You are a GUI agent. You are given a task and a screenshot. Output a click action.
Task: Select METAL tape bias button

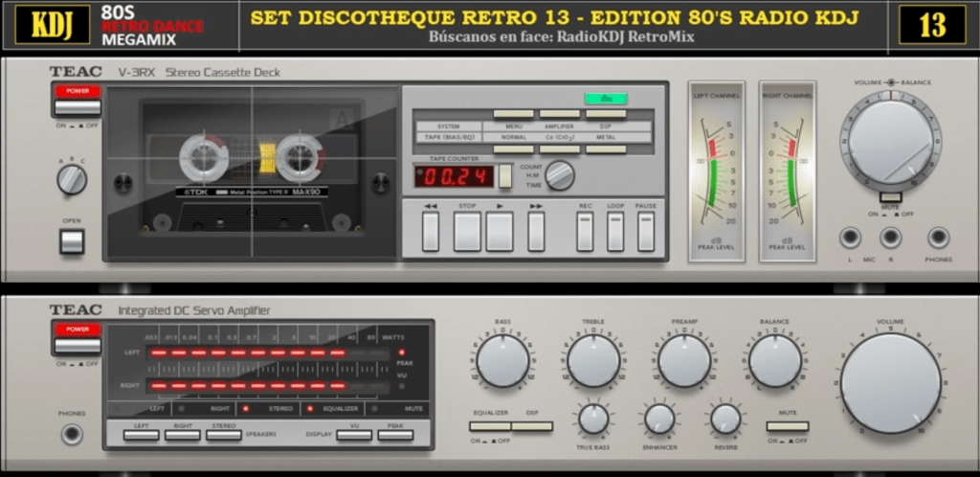(x=606, y=149)
